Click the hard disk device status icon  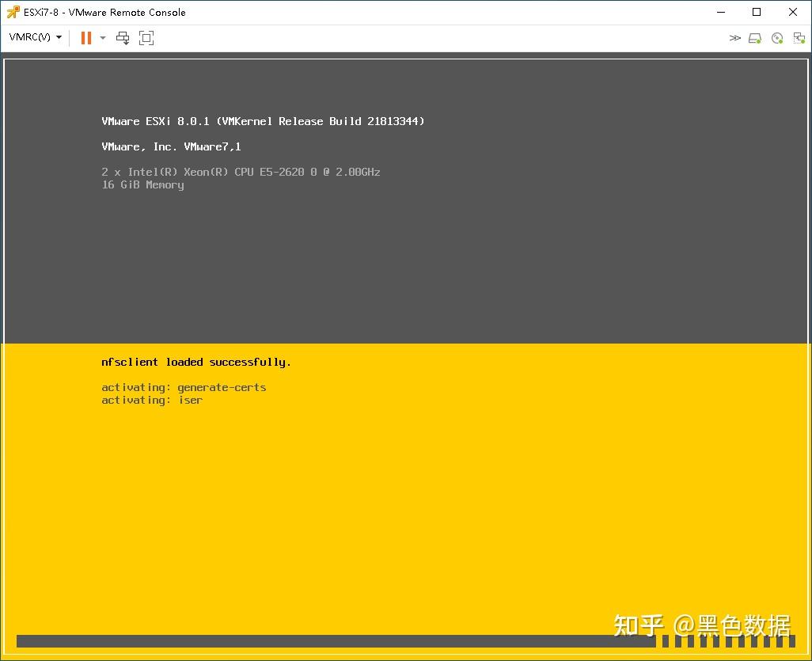click(x=754, y=37)
